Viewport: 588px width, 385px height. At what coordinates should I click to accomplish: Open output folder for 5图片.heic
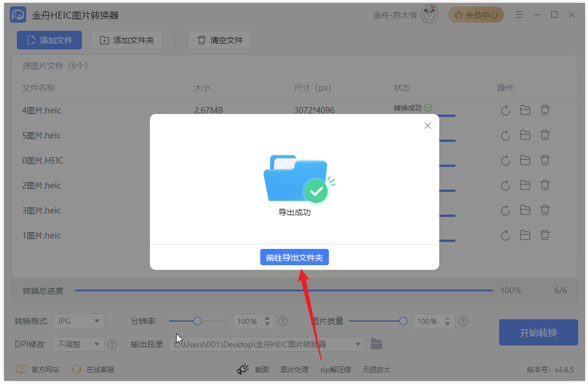[525, 135]
